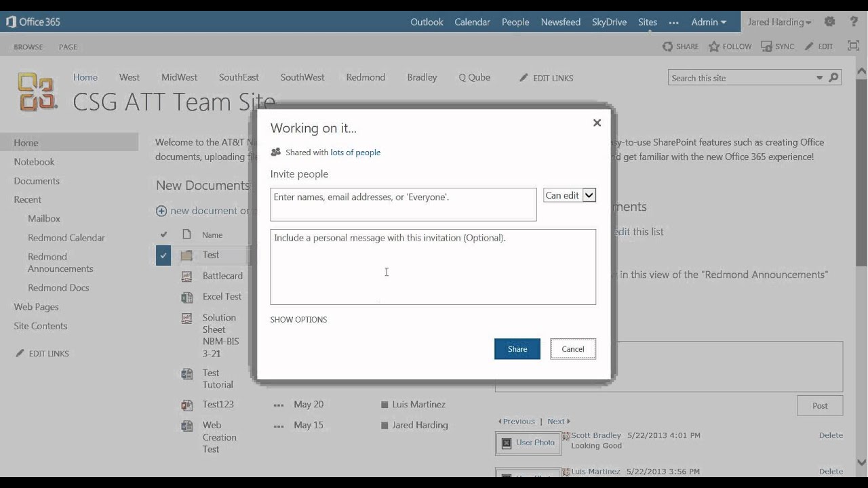Viewport: 868px width, 488px height.
Task: Open Notebook in the left sidebar
Action: pos(34,161)
